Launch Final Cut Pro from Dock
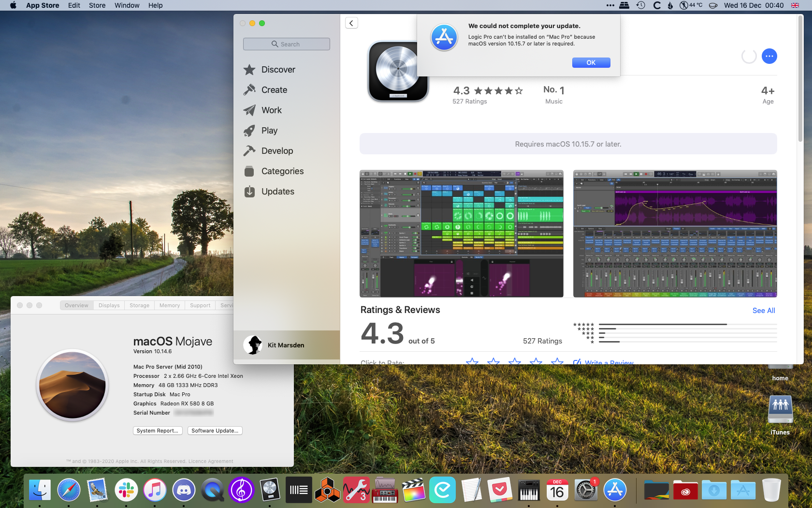The image size is (812, 508). click(414, 491)
